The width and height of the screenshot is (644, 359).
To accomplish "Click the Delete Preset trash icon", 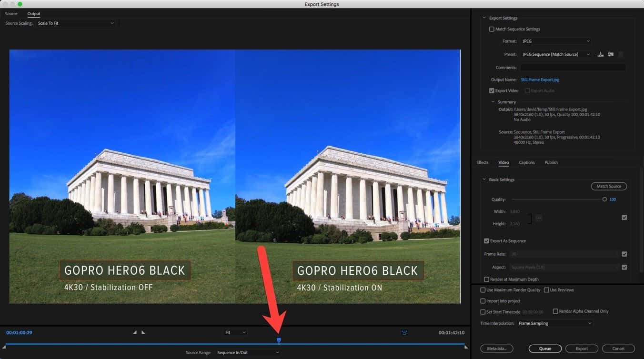I will [621, 54].
